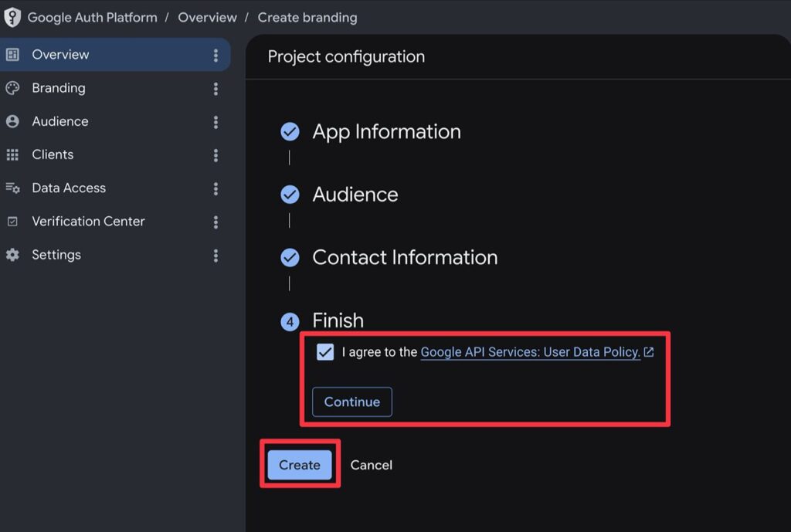Click the Verification Center checkbox icon
The height and width of the screenshot is (532, 791).
pyautogui.click(x=12, y=222)
